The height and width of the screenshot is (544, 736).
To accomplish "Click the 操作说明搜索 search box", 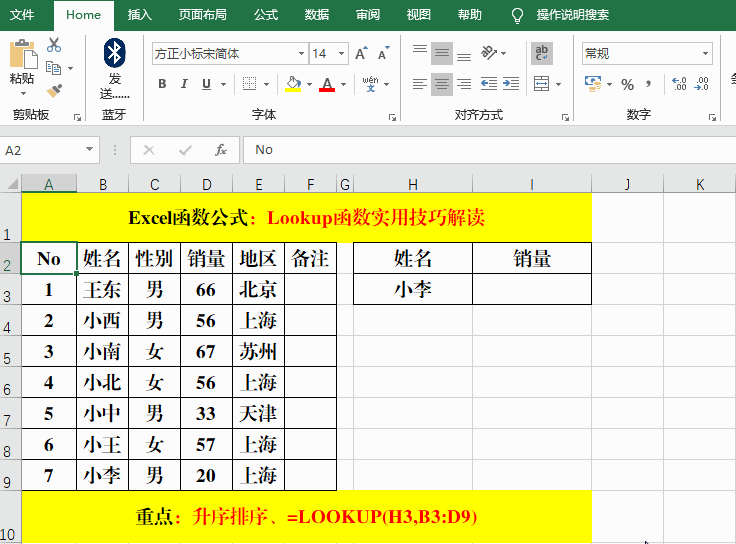I will point(573,15).
